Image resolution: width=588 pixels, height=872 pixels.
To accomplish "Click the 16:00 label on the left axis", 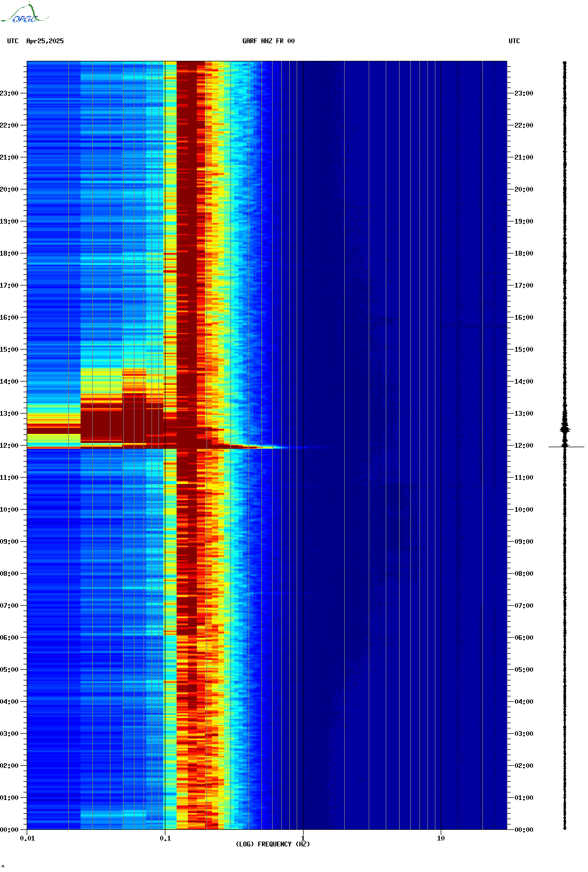I will click(9, 318).
